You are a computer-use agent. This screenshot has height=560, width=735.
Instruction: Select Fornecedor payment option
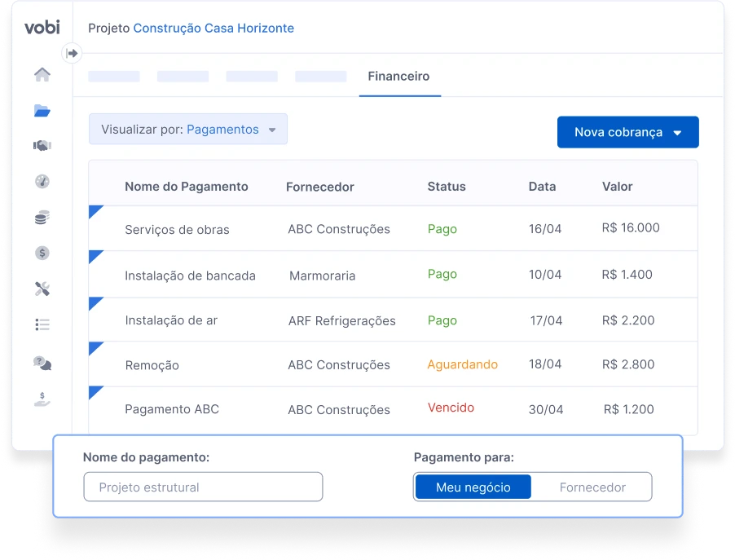pyautogui.click(x=592, y=487)
